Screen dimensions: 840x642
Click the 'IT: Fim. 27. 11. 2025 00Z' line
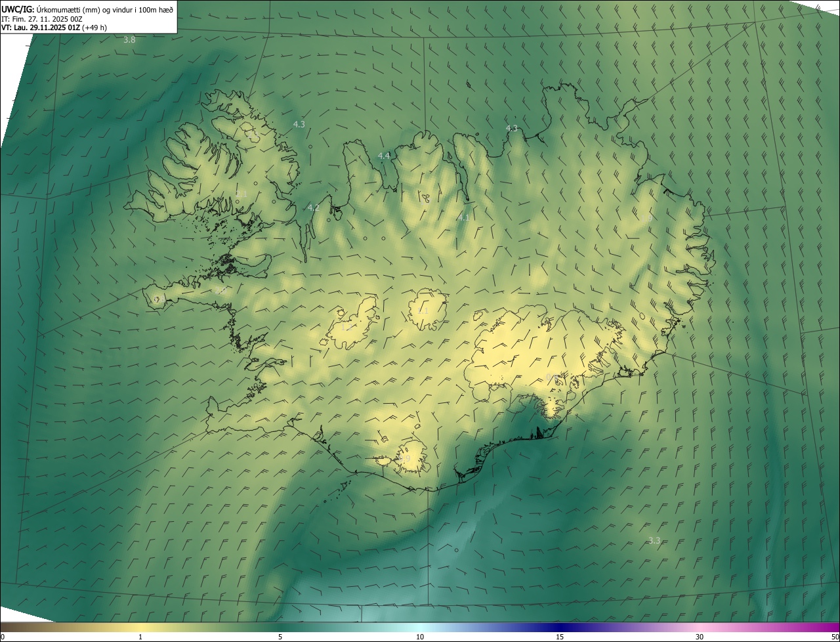[x=41, y=18]
